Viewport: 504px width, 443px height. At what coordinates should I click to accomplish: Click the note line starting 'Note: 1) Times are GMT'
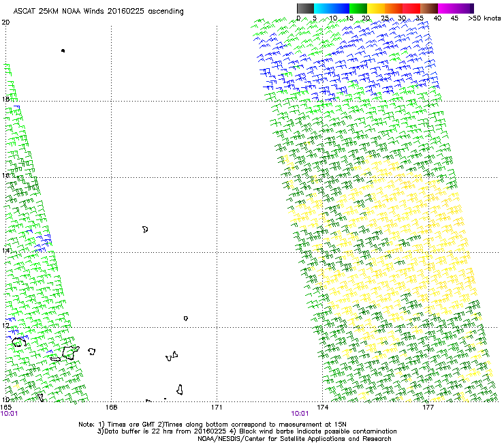(212, 425)
